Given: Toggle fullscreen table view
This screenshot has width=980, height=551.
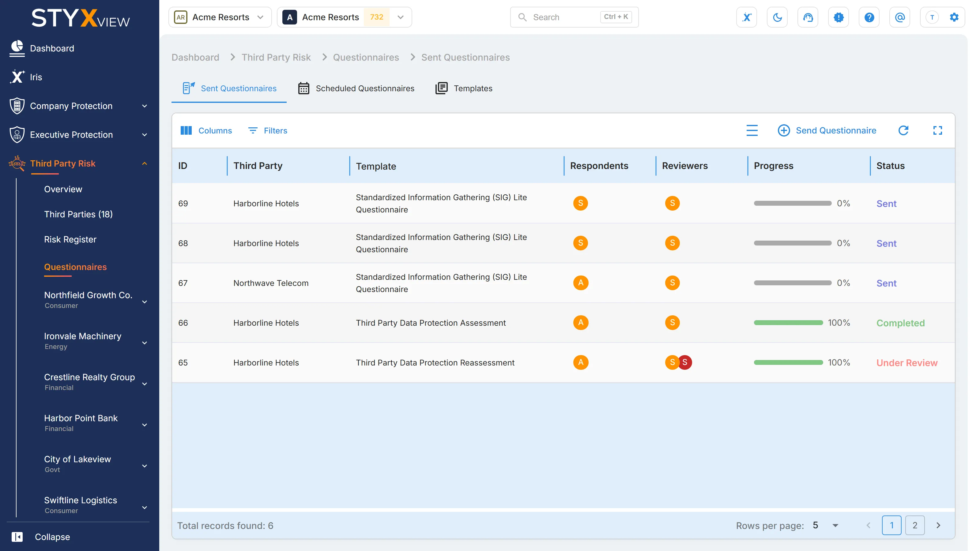Looking at the screenshot, I should point(937,130).
